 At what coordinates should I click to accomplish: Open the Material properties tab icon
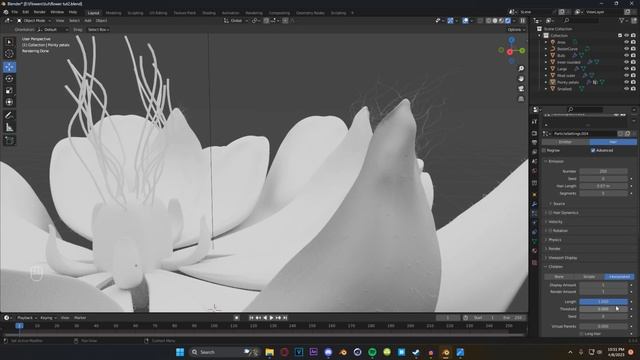coord(534,251)
